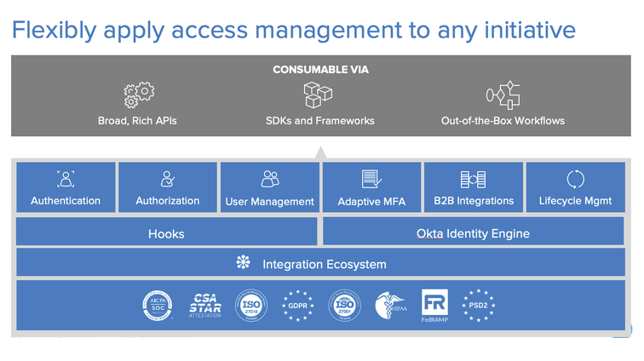The height and width of the screenshot is (361, 644).
Task: Select the HIPAA compliance badge
Action: pyautogui.click(x=391, y=305)
